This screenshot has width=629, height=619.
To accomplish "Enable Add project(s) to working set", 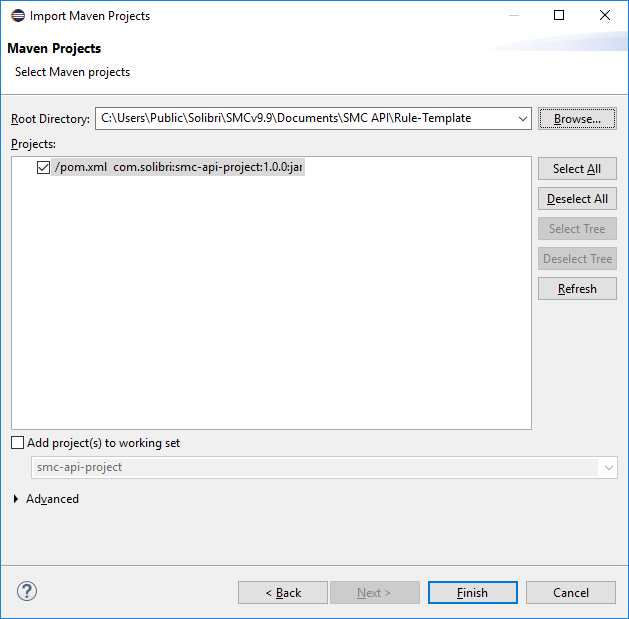I will [17, 443].
